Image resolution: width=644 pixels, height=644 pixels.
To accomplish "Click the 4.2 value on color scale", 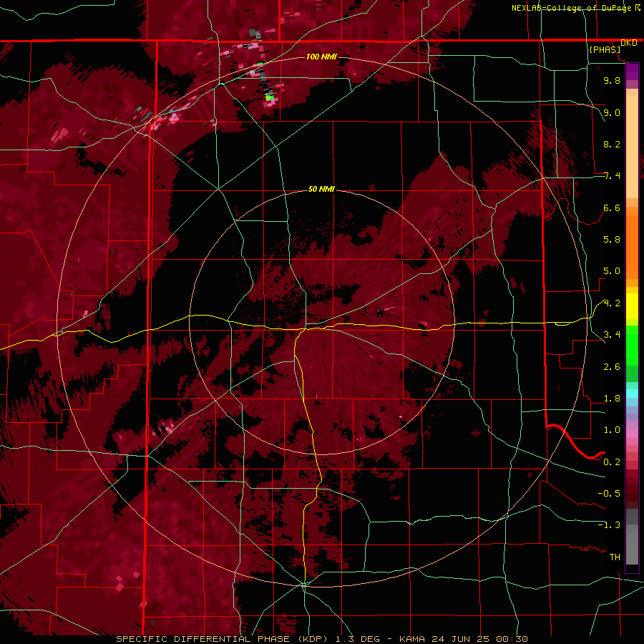I will (x=612, y=303).
